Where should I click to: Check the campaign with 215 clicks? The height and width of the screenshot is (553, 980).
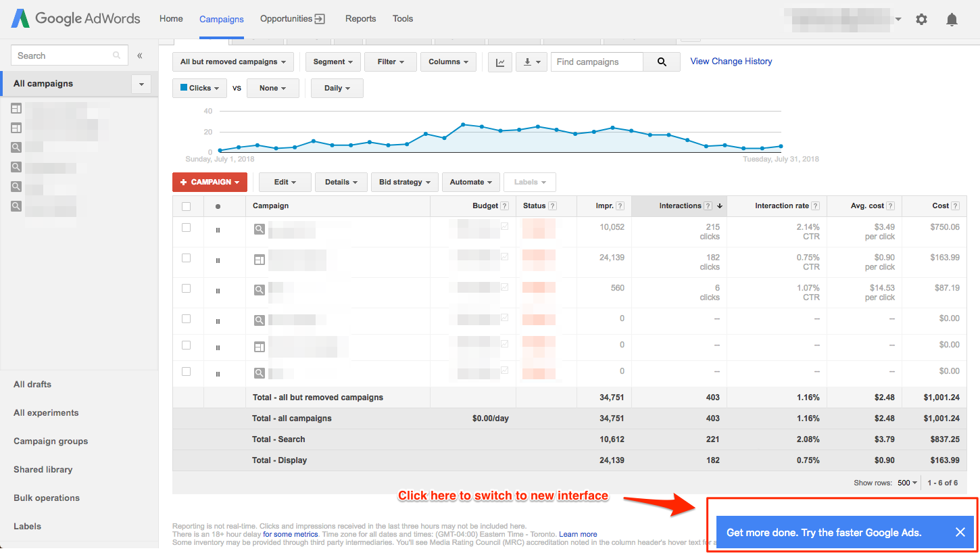coord(187,228)
